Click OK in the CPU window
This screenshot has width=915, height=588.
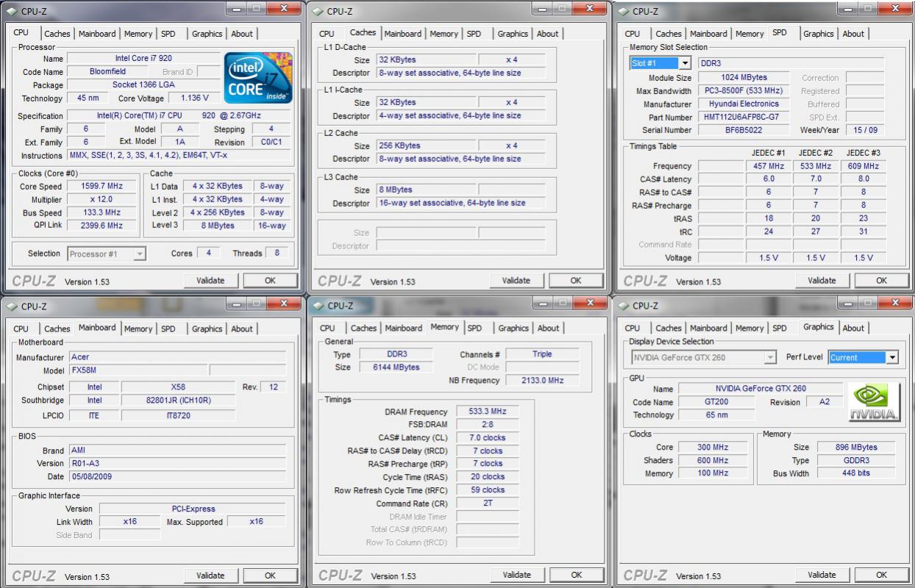[270, 281]
